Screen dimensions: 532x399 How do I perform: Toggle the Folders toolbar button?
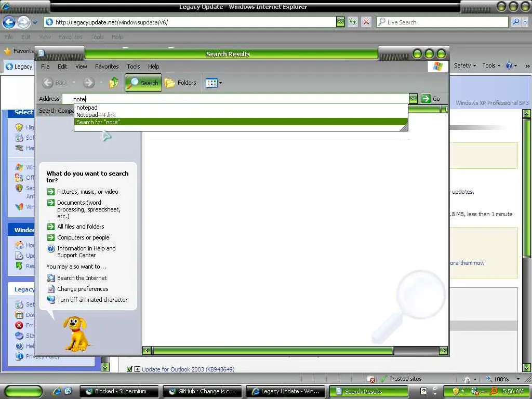[180, 83]
